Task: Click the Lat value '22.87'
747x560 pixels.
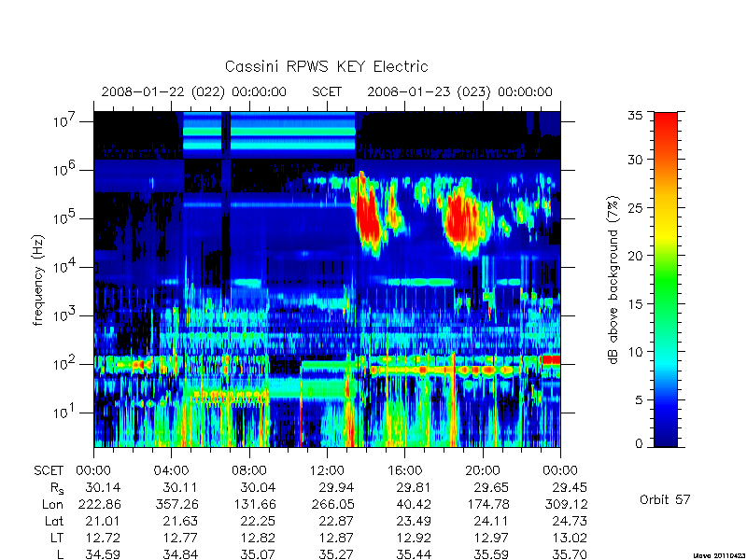Action: click(x=336, y=521)
